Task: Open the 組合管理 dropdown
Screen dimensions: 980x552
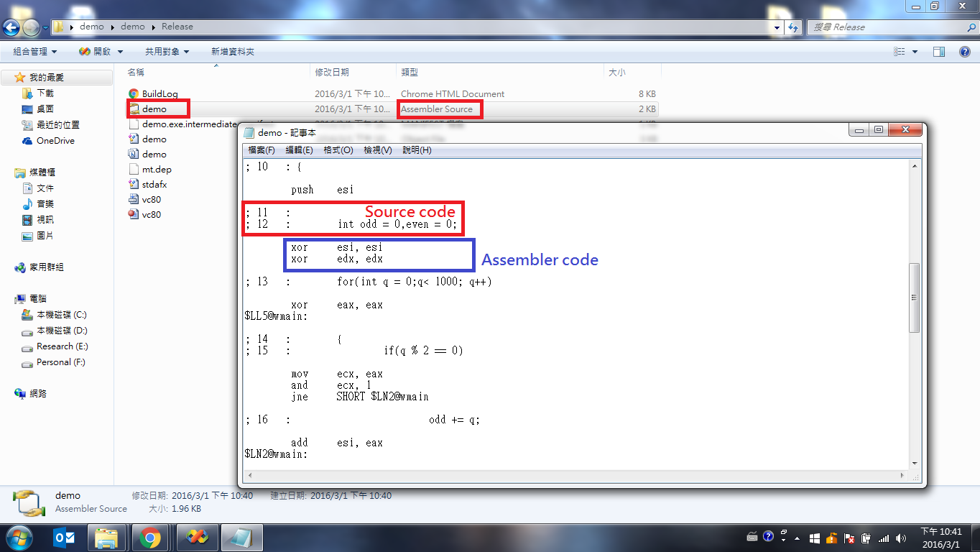Action: click(x=32, y=51)
